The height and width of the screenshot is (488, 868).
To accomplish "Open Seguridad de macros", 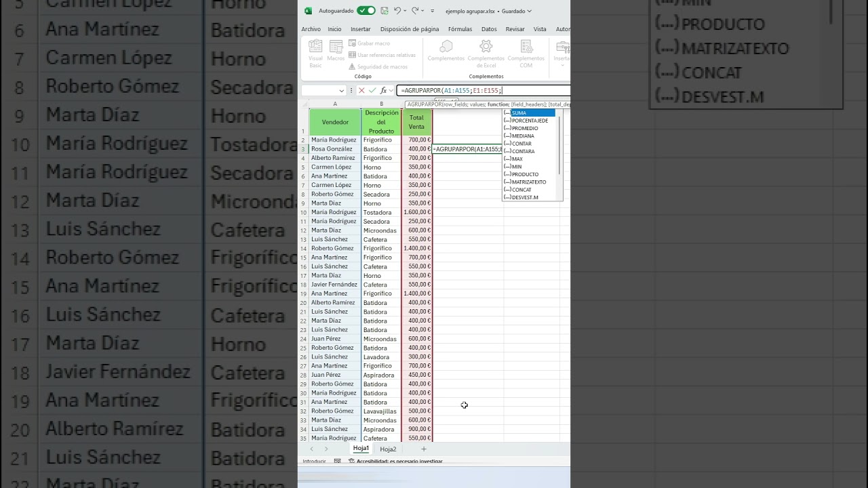I will tap(378, 66).
